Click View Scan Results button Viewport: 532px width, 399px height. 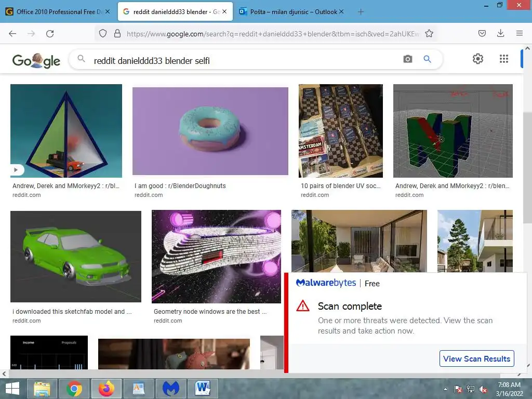click(x=477, y=358)
